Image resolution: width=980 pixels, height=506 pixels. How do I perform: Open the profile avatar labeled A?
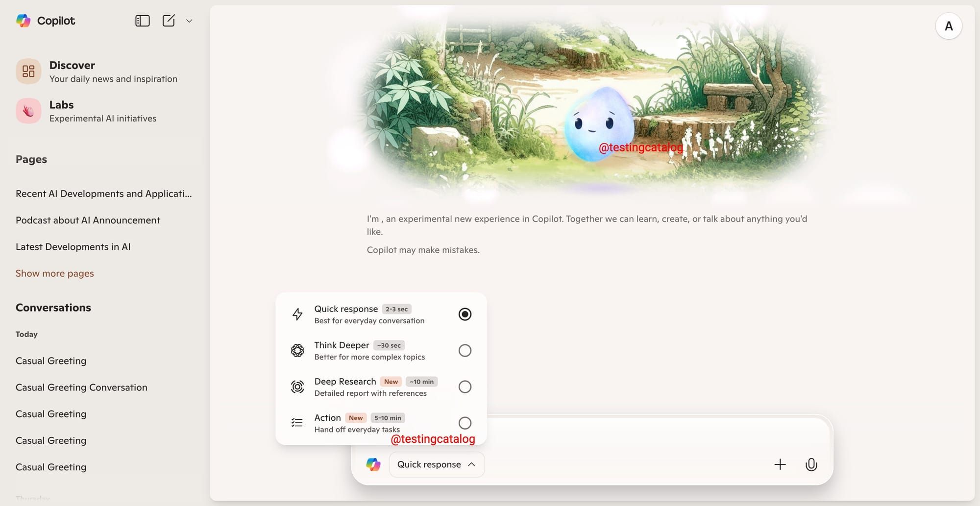click(x=949, y=26)
